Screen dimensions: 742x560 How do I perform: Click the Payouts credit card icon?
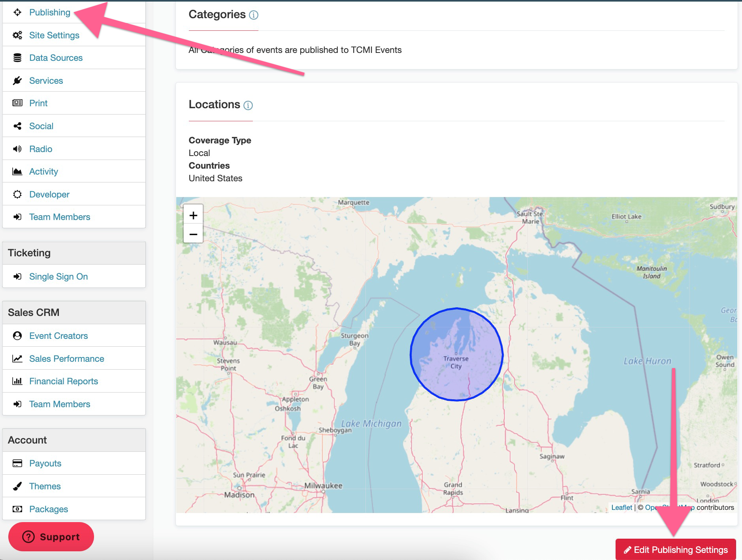[x=17, y=463]
